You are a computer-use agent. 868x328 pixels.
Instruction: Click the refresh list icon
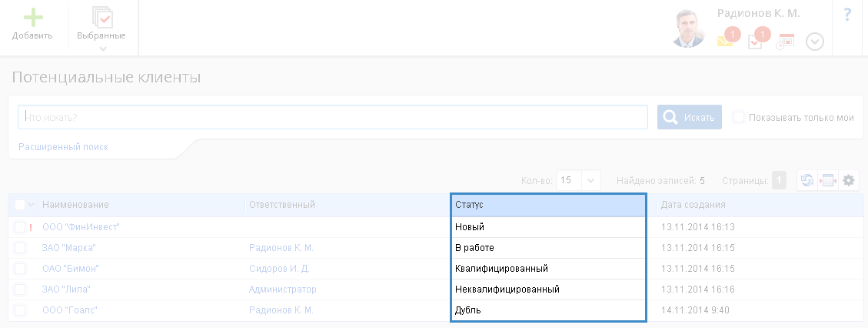pos(806,180)
